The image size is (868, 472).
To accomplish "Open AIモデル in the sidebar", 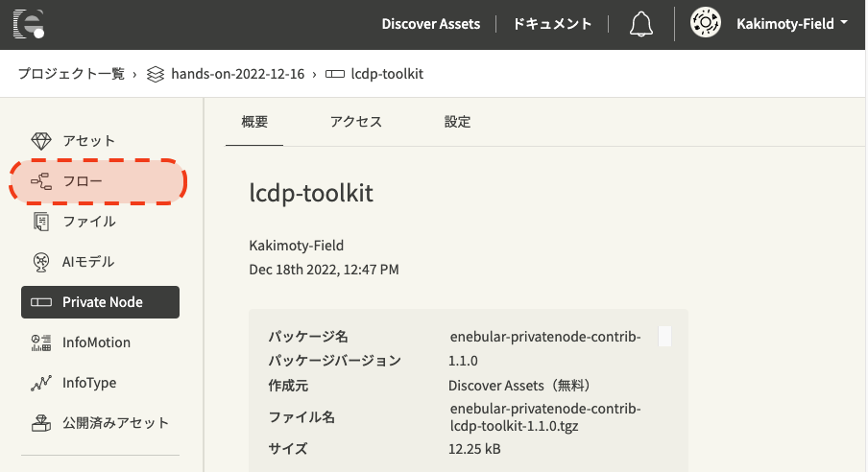I will pyautogui.click(x=100, y=262).
